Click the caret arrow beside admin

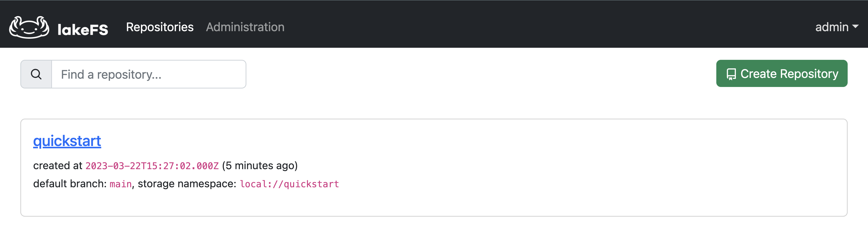pyautogui.click(x=855, y=26)
